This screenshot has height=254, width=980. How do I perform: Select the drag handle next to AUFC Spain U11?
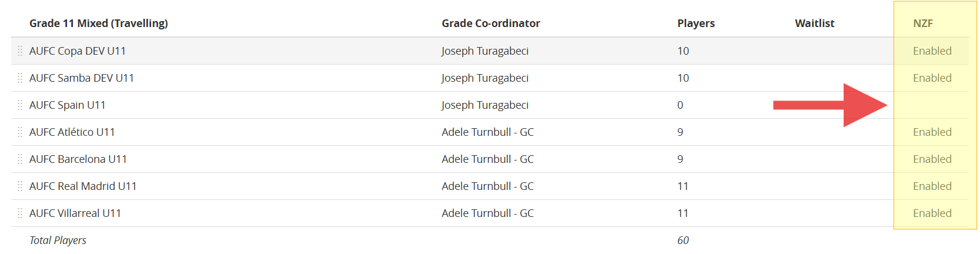[20, 105]
